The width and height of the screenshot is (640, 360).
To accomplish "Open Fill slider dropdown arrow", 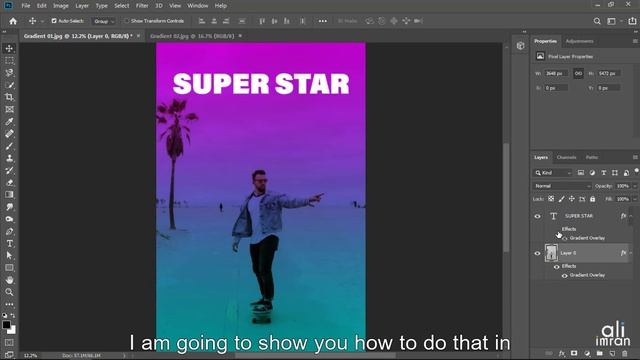I will [x=635, y=199].
